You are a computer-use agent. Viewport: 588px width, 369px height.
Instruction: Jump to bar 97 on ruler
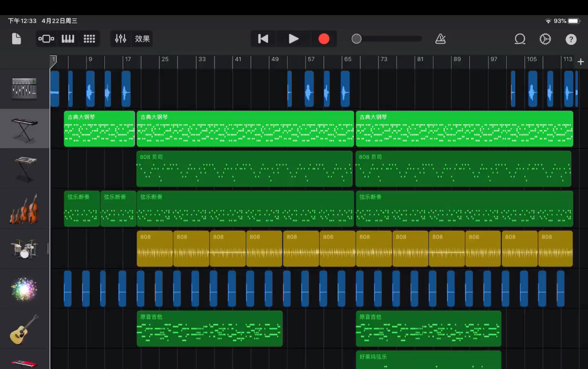click(x=494, y=59)
